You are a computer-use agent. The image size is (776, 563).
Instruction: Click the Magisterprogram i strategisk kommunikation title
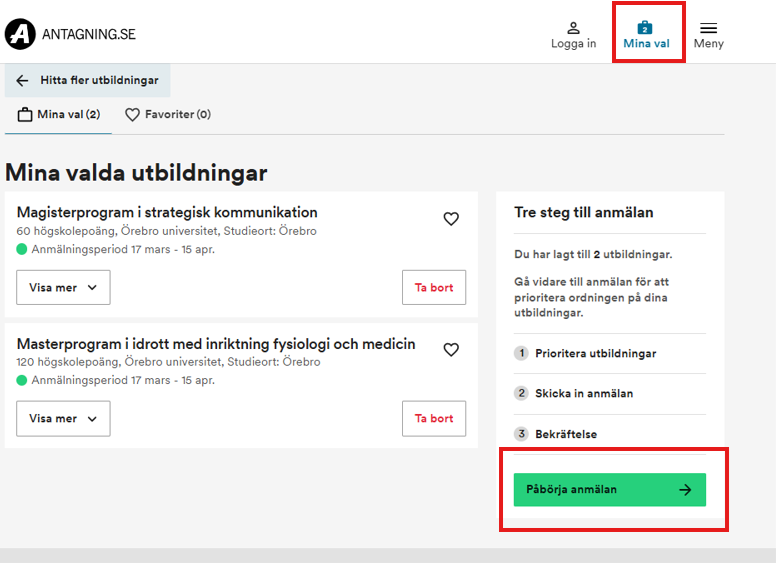tap(167, 212)
